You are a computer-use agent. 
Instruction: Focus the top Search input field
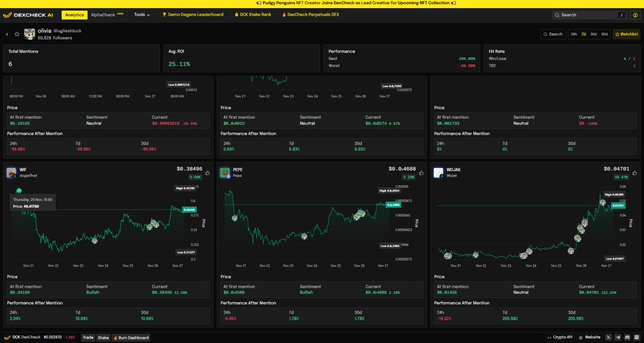point(590,15)
